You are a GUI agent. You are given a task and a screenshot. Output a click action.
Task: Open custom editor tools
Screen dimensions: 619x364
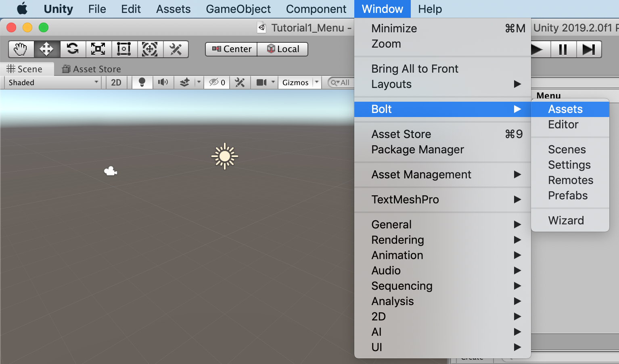[176, 49]
